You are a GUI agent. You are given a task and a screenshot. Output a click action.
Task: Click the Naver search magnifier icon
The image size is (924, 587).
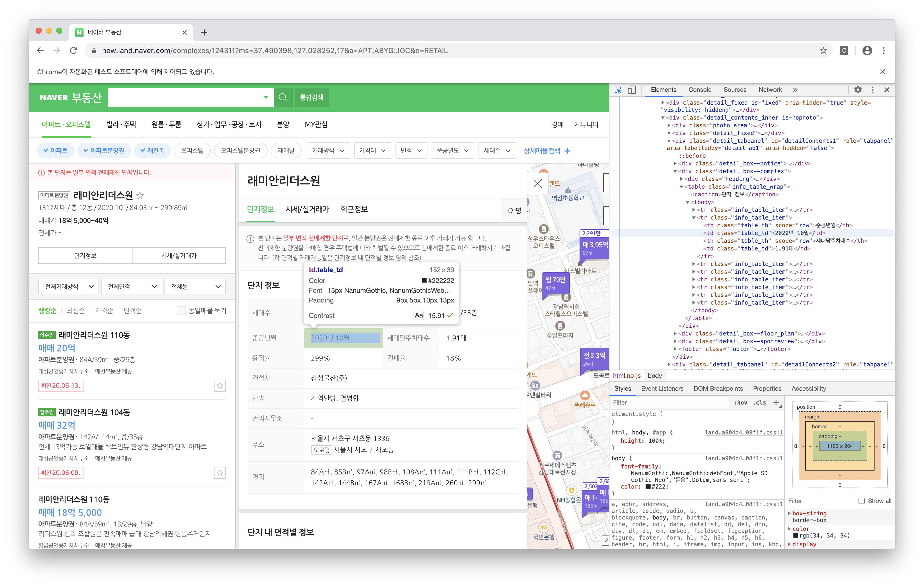point(283,97)
